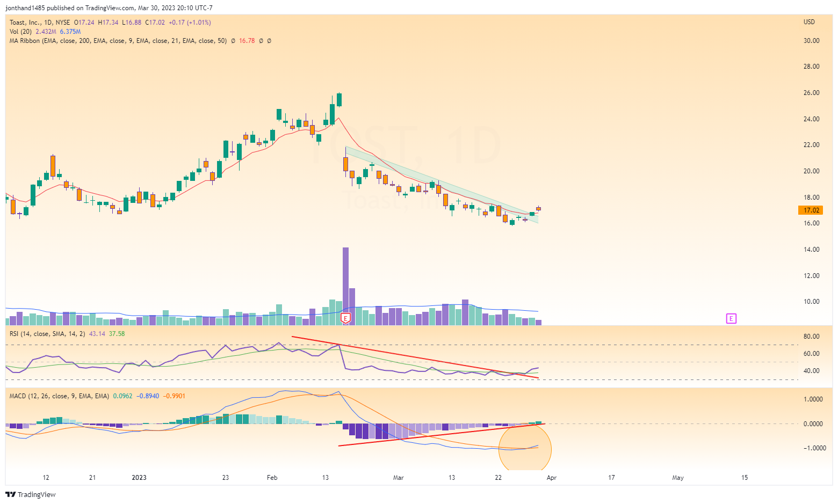The width and height of the screenshot is (838, 504).
Task: Click the close value C17.02 in the legend
Action: (x=155, y=23)
